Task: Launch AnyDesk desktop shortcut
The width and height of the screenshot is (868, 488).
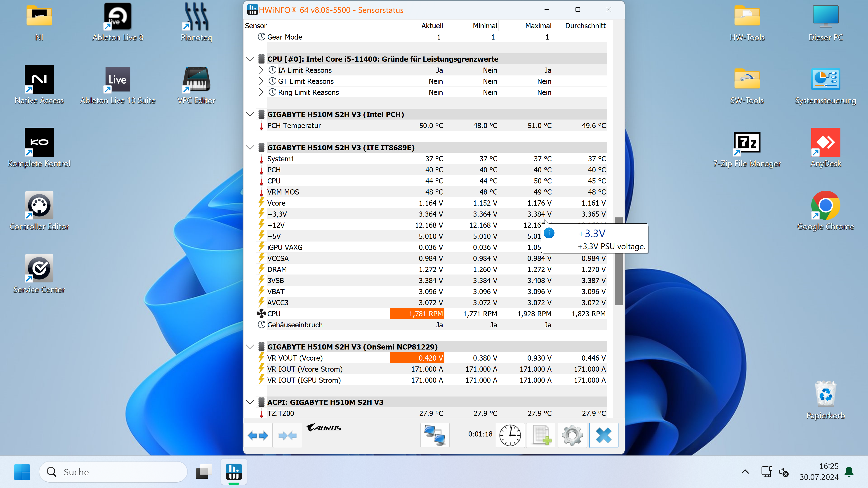Action: pos(826,148)
